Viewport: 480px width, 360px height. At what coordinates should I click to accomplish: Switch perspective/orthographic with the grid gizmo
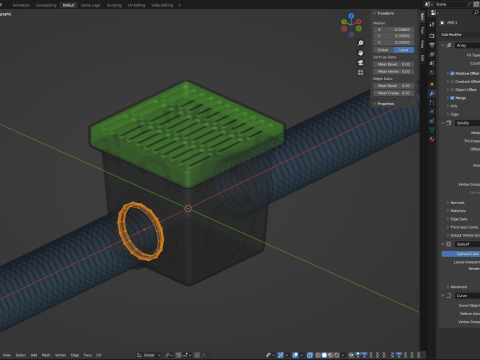[x=360, y=72]
